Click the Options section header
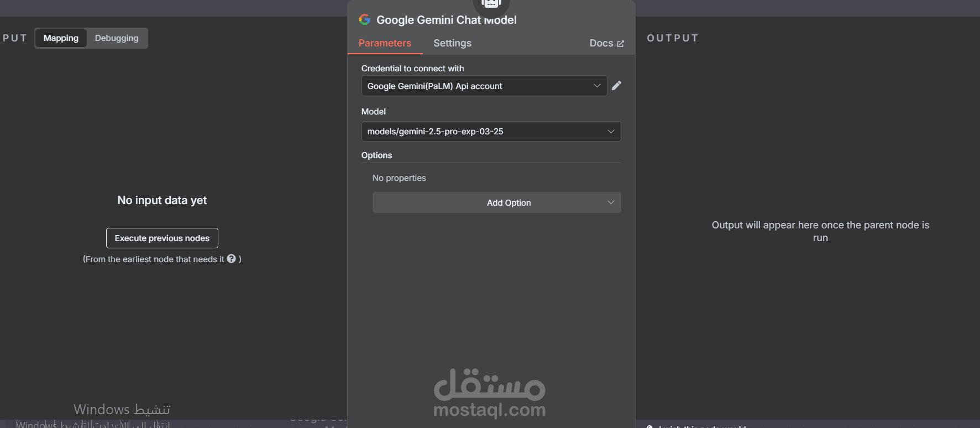This screenshot has width=980, height=428. pyautogui.click(x=377, y=155)
